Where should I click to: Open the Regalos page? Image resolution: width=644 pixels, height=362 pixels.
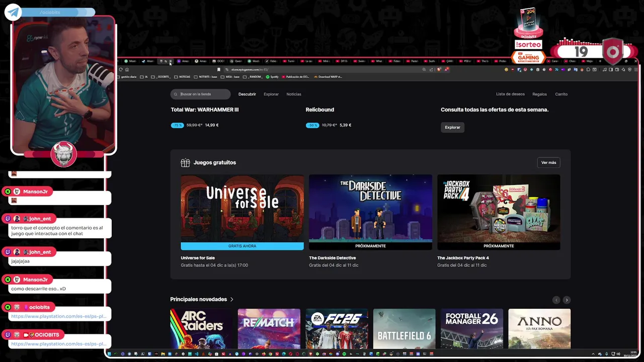coord(539,94)
